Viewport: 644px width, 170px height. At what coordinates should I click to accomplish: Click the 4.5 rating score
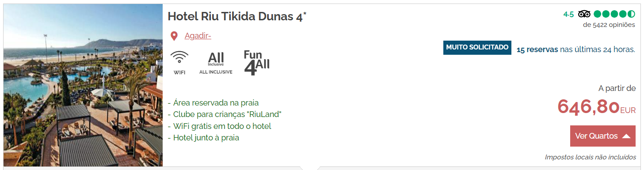click(568, 14)
